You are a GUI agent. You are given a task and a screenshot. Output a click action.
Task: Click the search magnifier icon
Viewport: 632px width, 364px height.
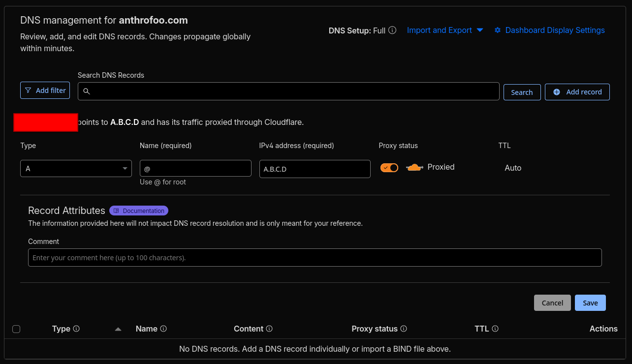[x=87, y=91]
